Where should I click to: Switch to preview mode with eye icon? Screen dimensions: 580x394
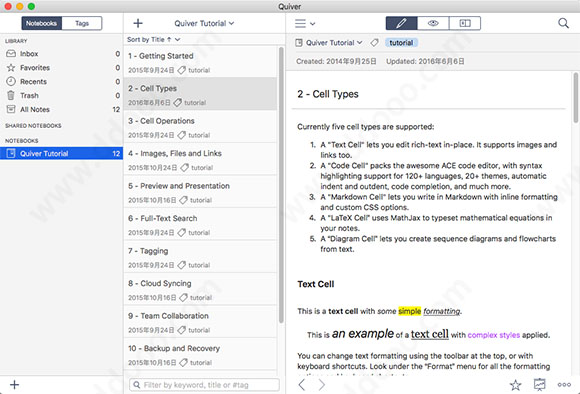(x=433, y=23)
